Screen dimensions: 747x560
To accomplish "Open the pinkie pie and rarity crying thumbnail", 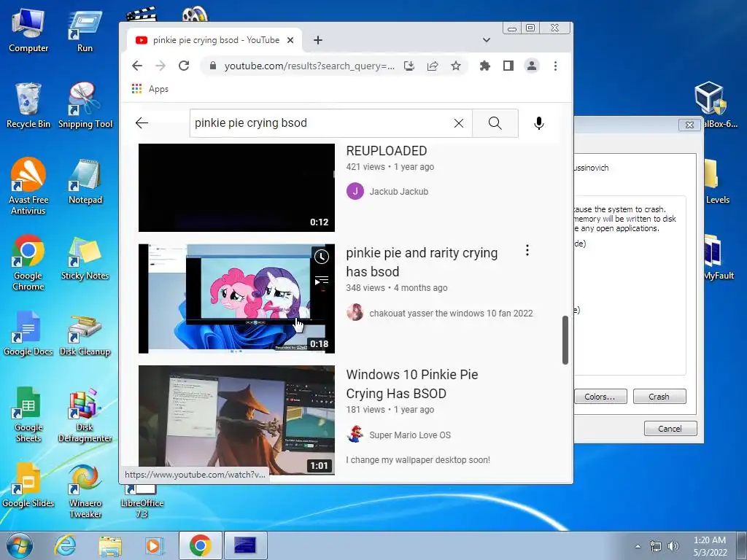I will pos(236,298).
